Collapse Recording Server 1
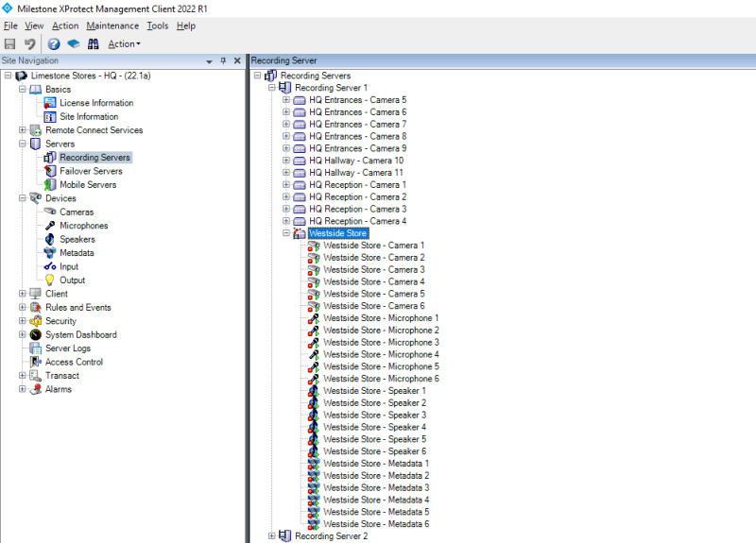Viewport: 756px width, 543px height. point(272,88)
